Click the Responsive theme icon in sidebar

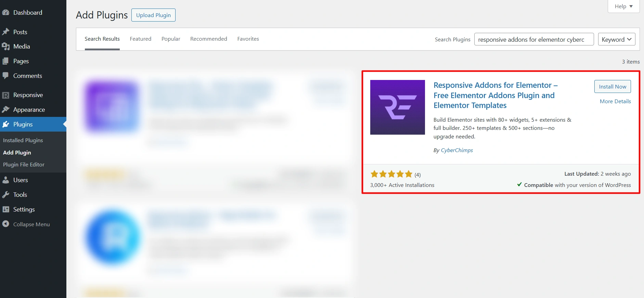pyautogui.click(x=5, y=95)
